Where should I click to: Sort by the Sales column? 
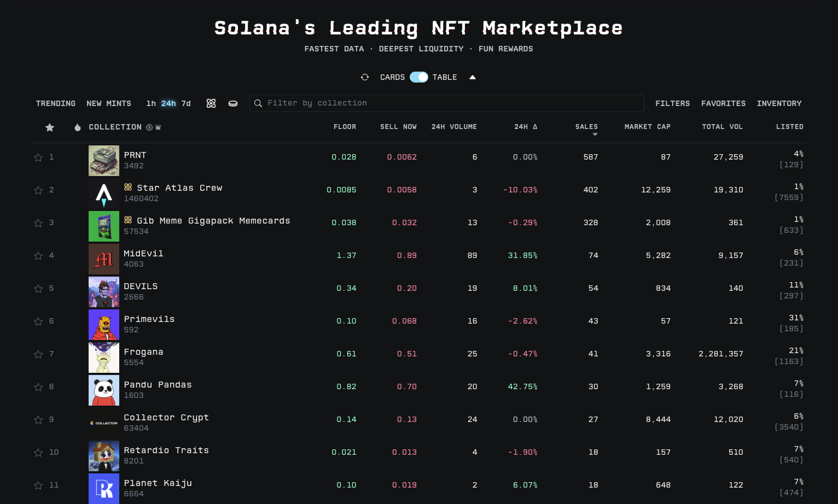[586, 127]
